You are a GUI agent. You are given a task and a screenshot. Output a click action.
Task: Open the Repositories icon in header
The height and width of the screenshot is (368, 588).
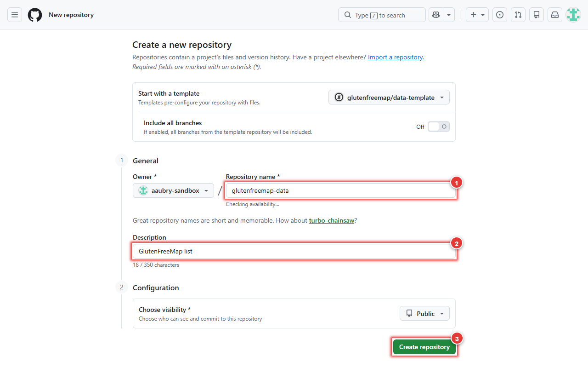[x=537, y=15]
